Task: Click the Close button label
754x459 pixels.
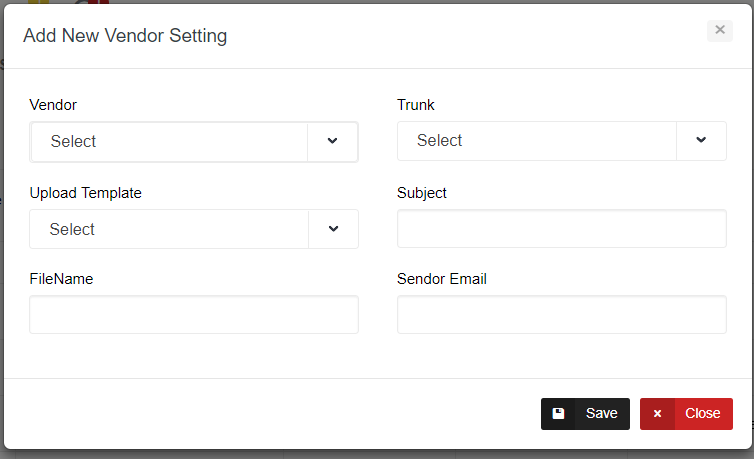Action: (703, 414)
